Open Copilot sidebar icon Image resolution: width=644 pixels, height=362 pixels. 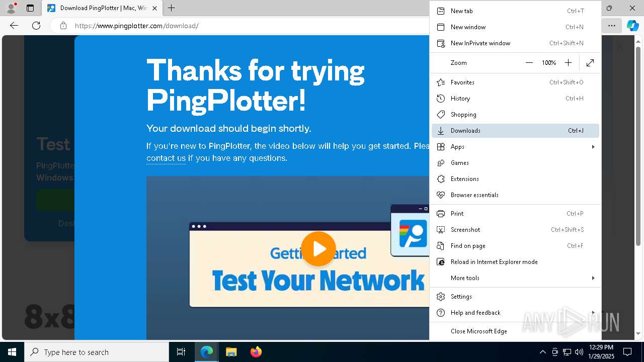click(632, 26)
